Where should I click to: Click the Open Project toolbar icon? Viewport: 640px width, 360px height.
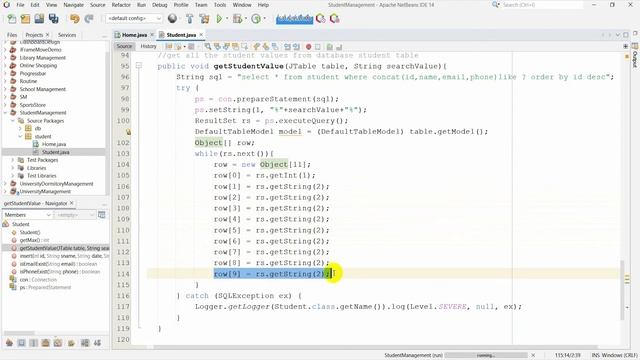39,19
